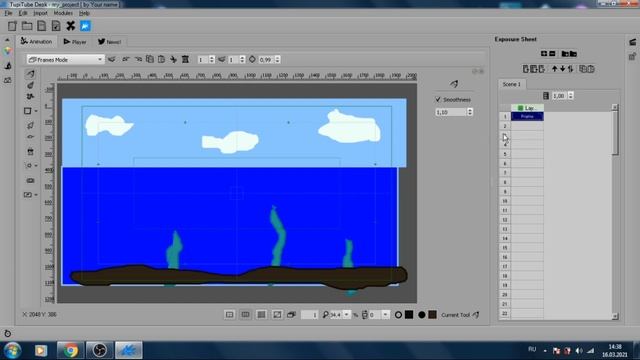Viewport: 640px width, 360px height.
Task: Click the Save project icon
Action: (x=42, y=26)
